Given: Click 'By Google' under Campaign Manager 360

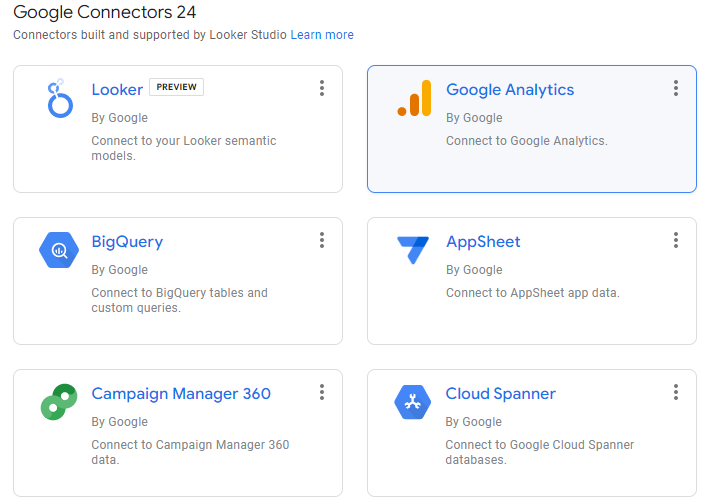Looking at the screenshot, I should [119, 421].
